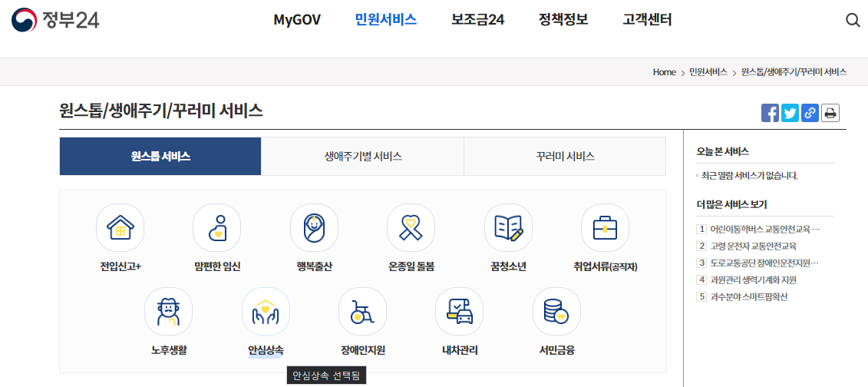Copy page link with URL icon
The width and height of the screenshot is (868, 387).
[810, 113]
